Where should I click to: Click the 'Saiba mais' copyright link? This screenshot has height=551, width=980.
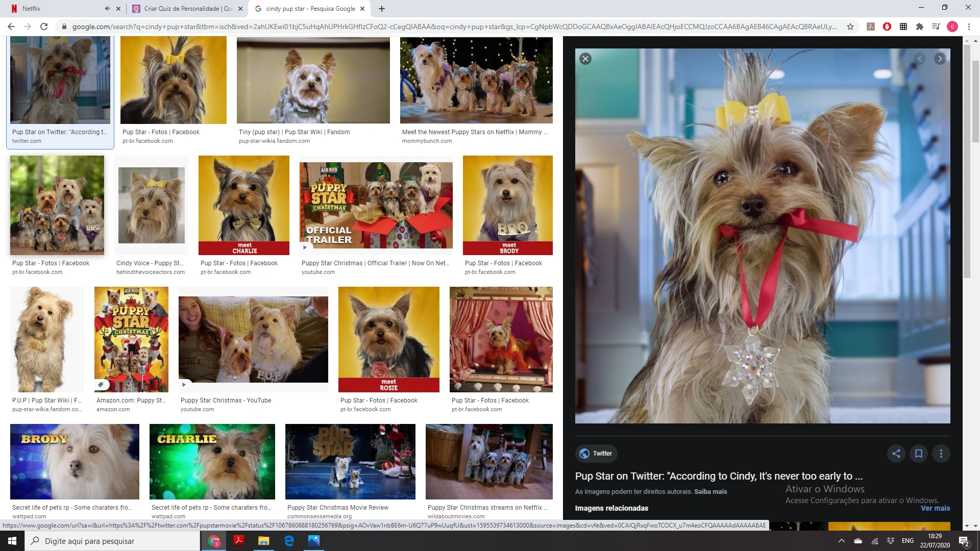pos(710,491)
